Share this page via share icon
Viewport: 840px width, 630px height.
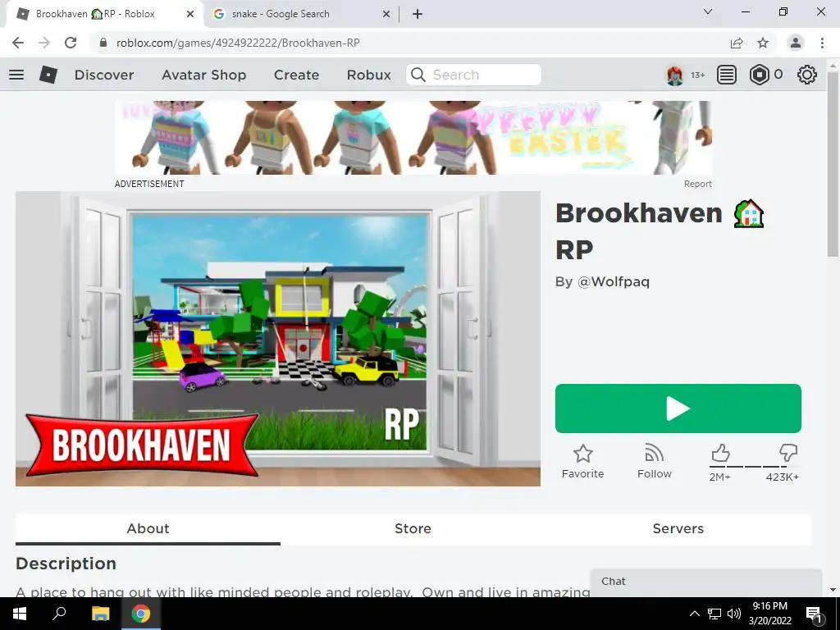(737, 43)
